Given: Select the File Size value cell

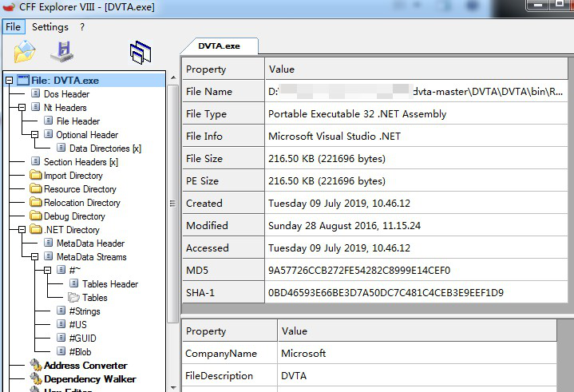Looking at the screenshot, I should (416, 159).
